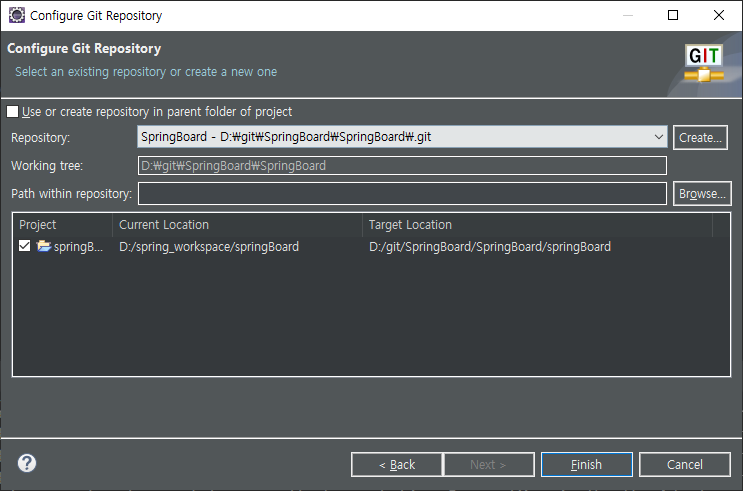The image size is (743, 491).
Task: Click the Target Location column header
Action: click(x=537, y=225)
